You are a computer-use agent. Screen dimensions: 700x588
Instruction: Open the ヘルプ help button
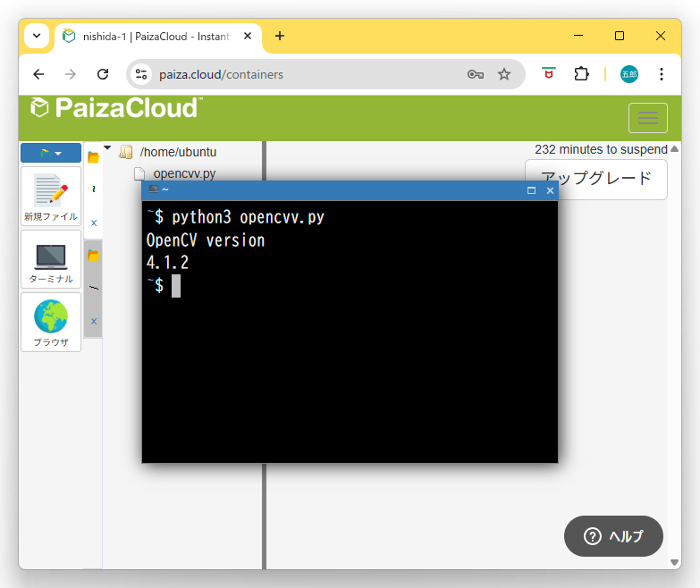pos(613,536)
